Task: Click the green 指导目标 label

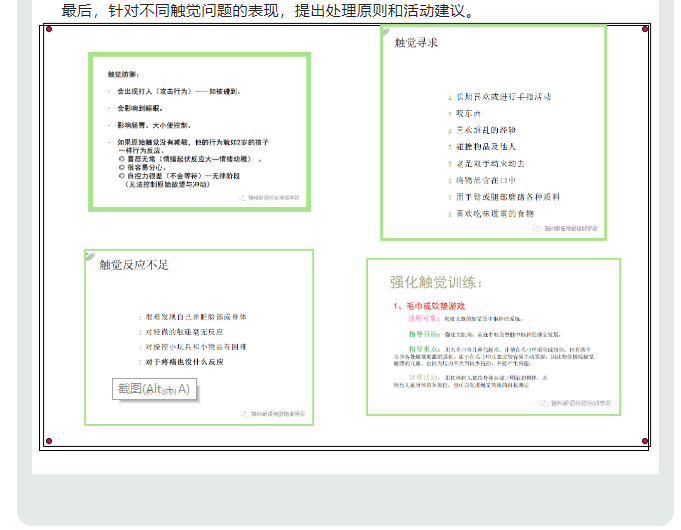Action: click(x=424, y=332)
